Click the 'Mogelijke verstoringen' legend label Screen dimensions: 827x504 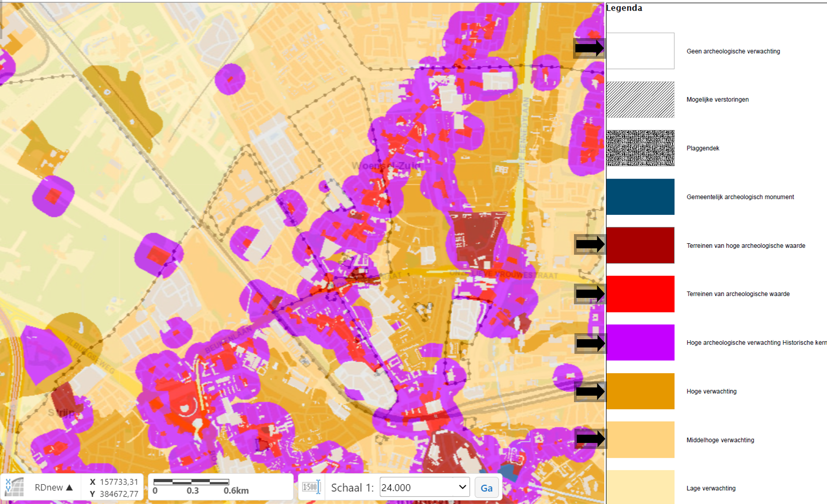tap(717, 100)
